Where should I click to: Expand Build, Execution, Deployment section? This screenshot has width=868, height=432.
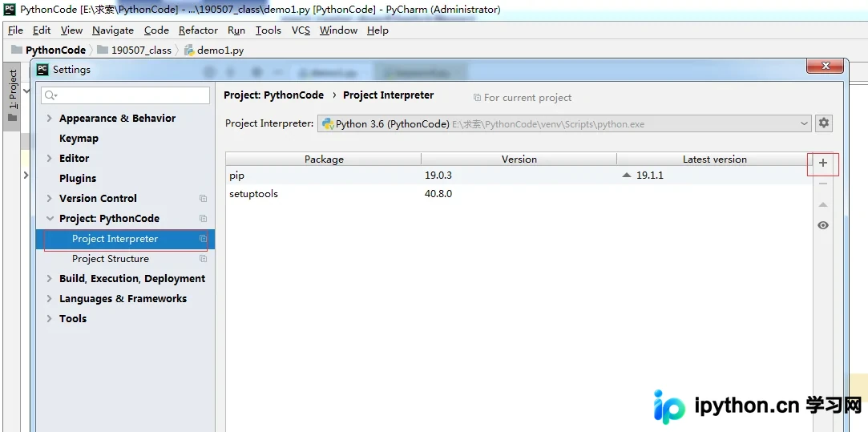[49, 279]
